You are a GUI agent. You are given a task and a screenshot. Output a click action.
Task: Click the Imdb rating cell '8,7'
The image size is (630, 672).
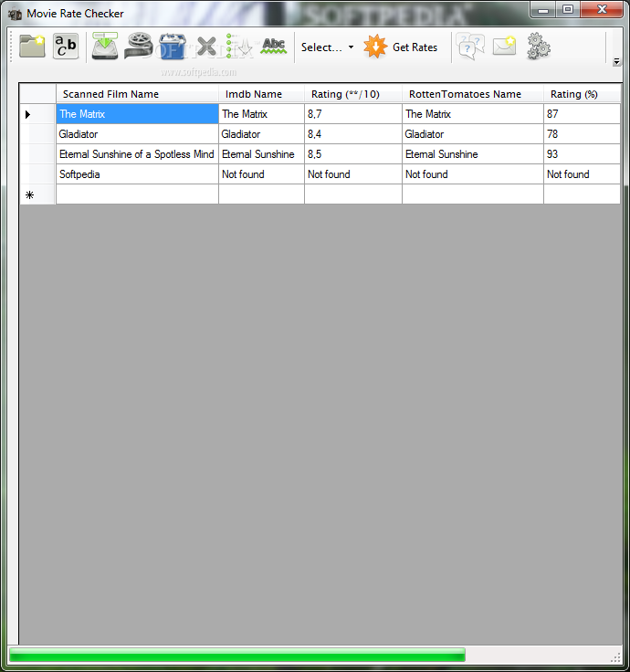coord(353,114)
